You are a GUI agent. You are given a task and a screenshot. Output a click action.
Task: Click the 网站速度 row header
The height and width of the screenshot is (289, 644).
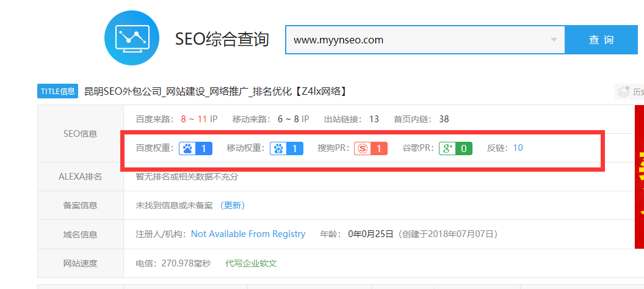point(81,263)
